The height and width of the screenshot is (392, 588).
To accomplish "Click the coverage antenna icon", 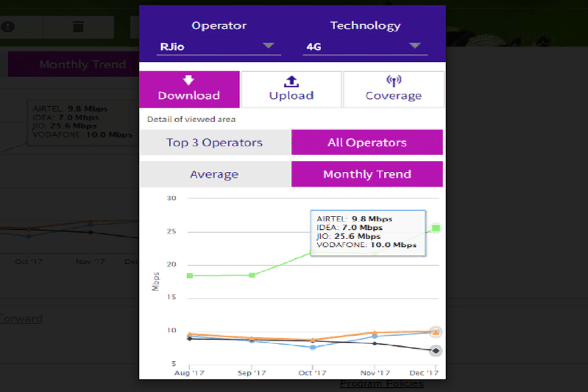I will pos(394,81).
